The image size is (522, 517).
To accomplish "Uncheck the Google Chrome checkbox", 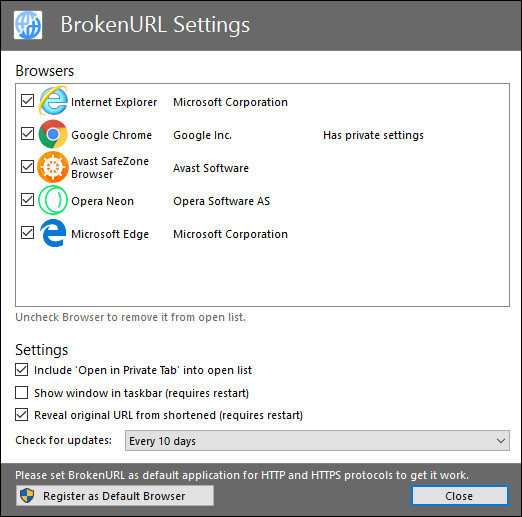I will coord(27,134).
